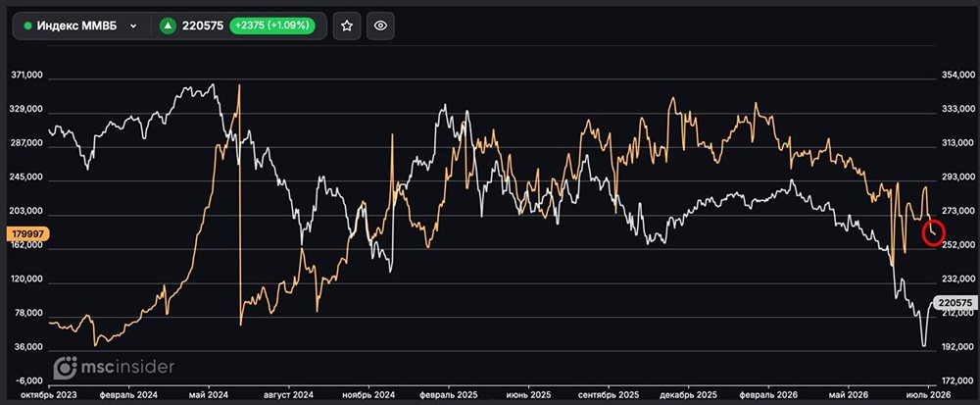This screenshot has width=980, height=405.
Task: Click the star favorite icon
Action: click(x=347, y=25)
